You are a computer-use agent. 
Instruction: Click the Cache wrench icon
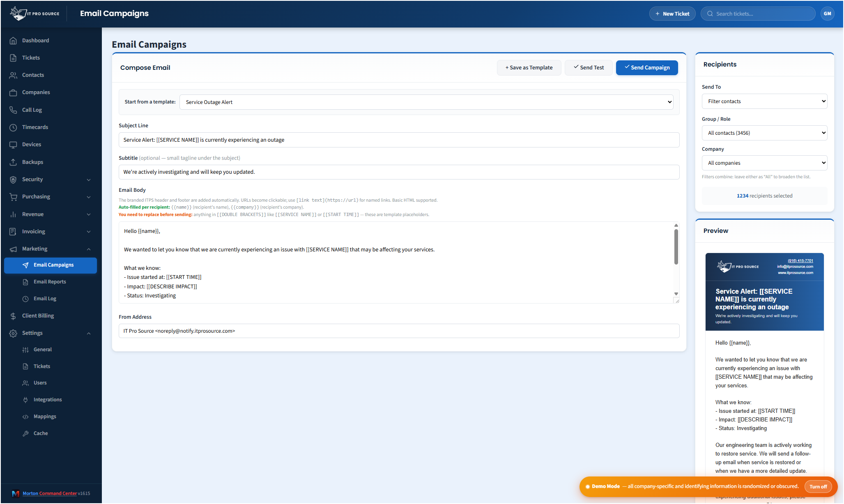25,434
